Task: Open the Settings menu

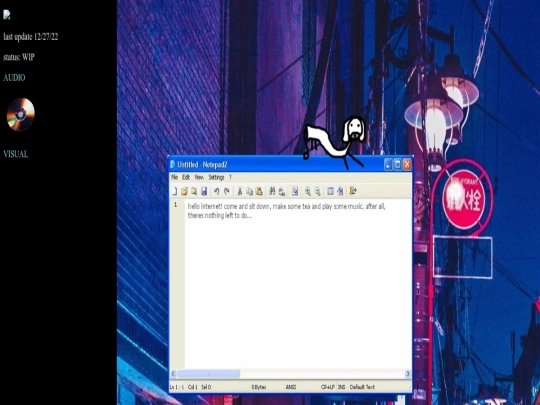Action: pos(216,177)
